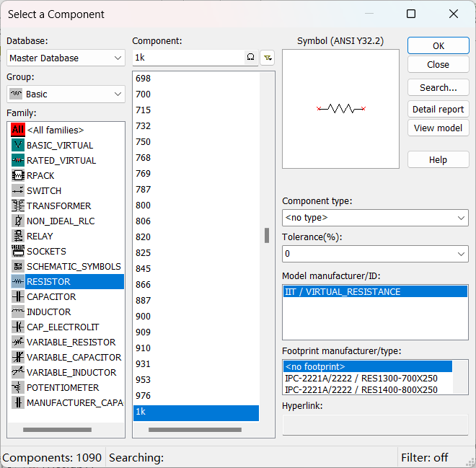Select the 1k component entry

pos(196,412)
